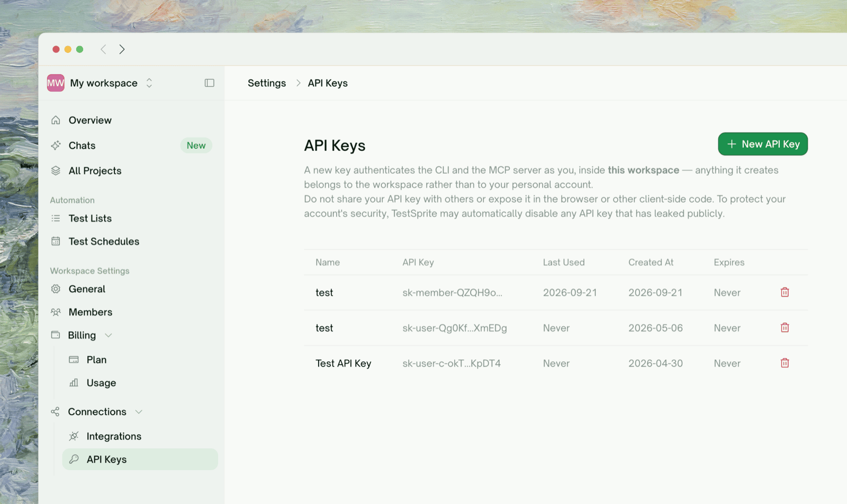Open the My workspace switcher chevrons
This screenshot has height=504, width=847.
[149, 83]
